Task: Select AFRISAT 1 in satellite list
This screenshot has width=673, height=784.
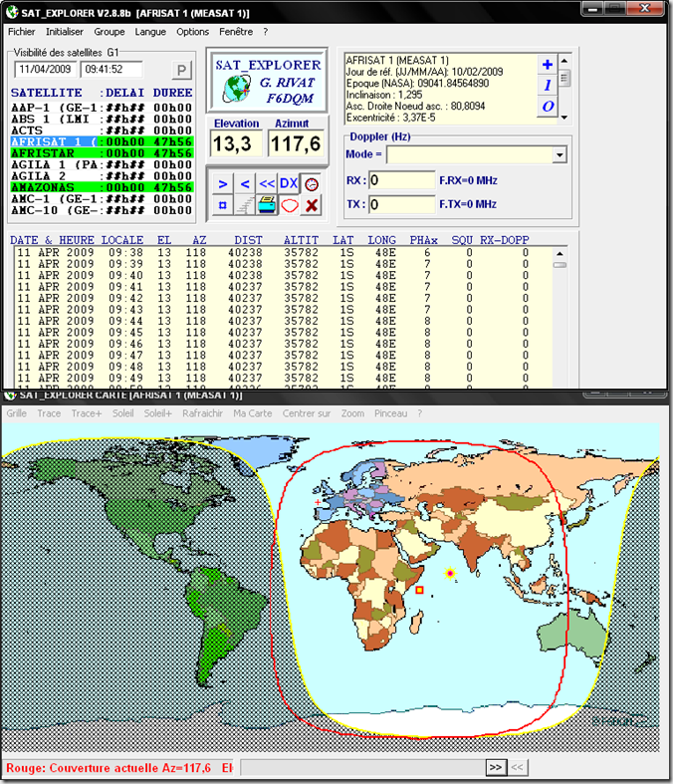Action: pos(102,142)
